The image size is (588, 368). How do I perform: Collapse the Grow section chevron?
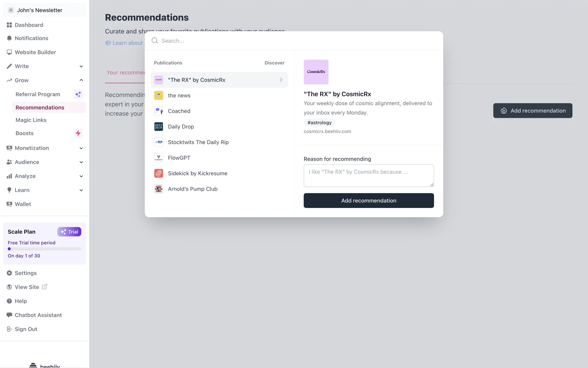click(81, 80)
